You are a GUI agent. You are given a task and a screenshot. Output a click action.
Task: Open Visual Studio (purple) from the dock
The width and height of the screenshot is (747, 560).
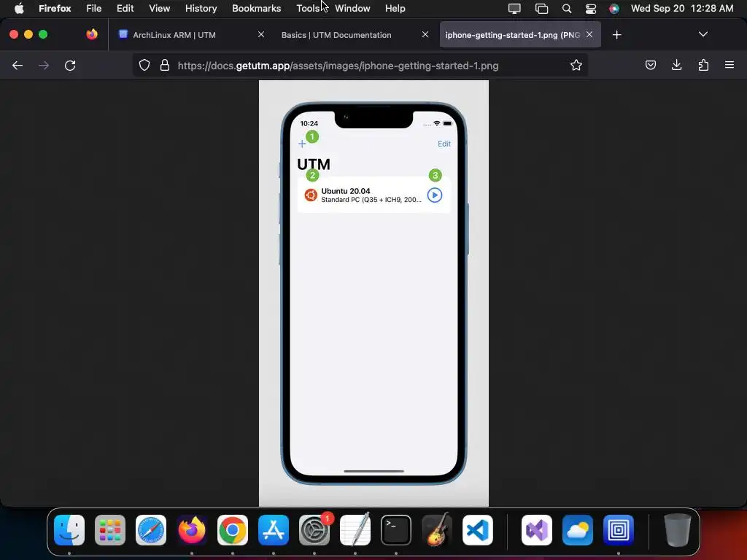(537, 530)
